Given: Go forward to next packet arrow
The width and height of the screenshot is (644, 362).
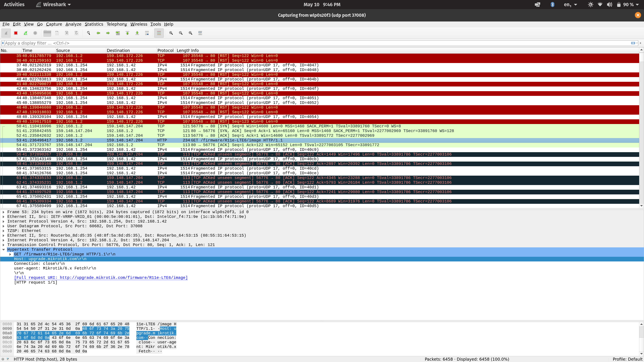Looking at the screenshot, I should (x=108, y=33).
